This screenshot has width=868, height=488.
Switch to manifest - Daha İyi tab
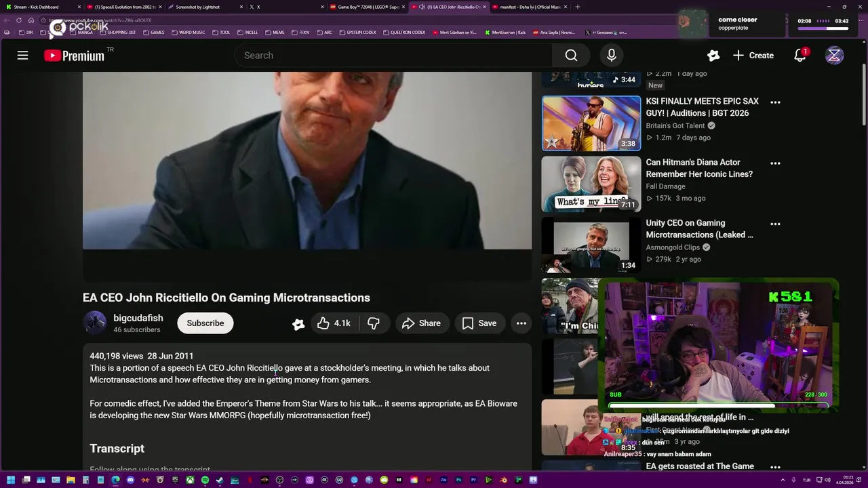(529, 7)
